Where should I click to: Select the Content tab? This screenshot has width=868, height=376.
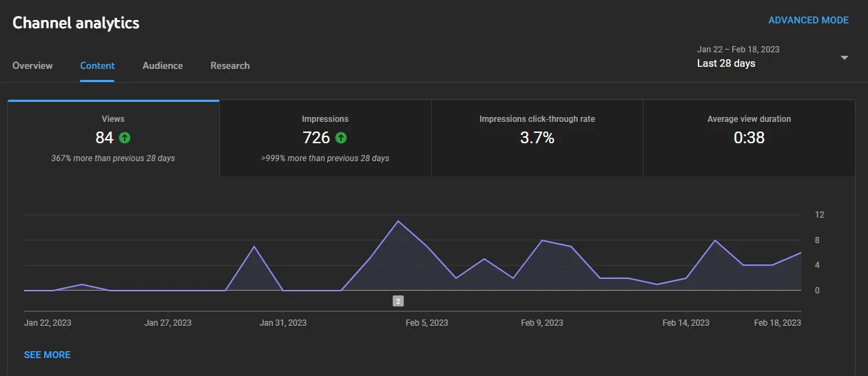coord(97,66)
